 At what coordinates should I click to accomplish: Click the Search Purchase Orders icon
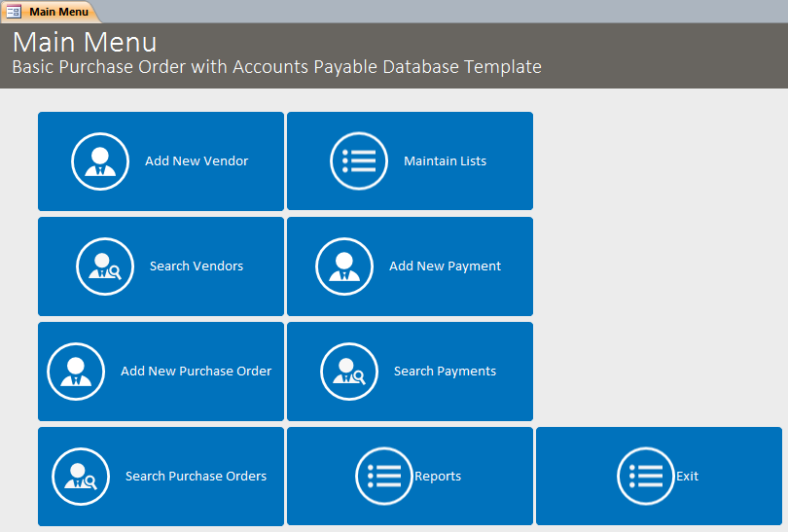pyautogui.click(x=81, y=477)
